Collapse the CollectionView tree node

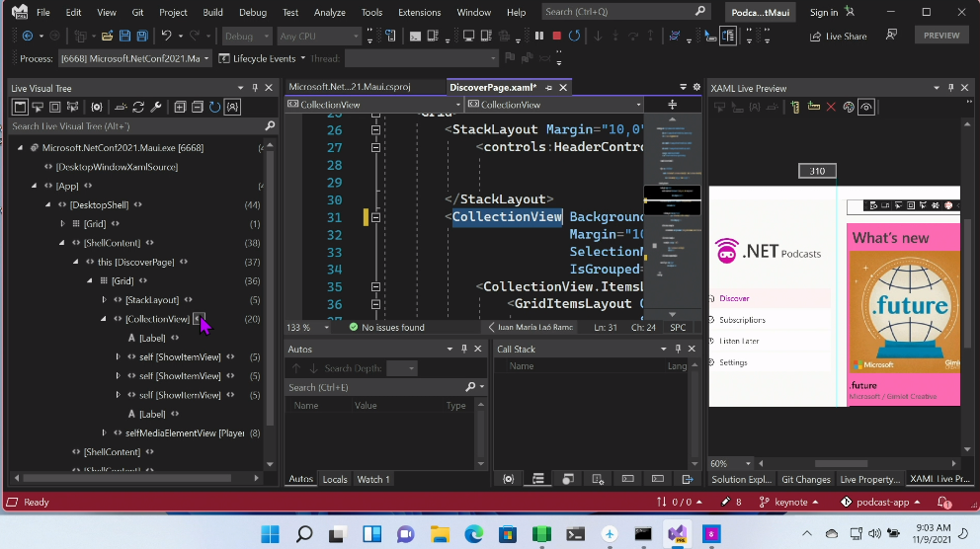(x=104, y=319)
